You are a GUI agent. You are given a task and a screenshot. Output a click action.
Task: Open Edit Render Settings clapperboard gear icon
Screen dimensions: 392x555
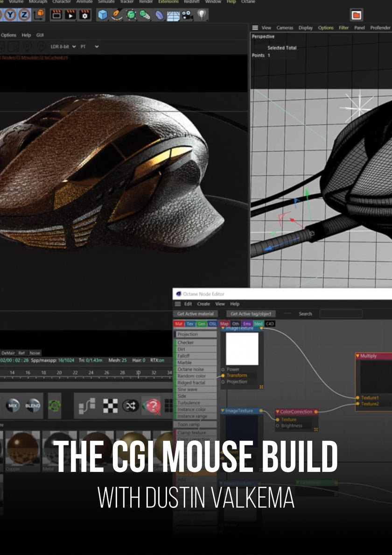click(84, 15)
